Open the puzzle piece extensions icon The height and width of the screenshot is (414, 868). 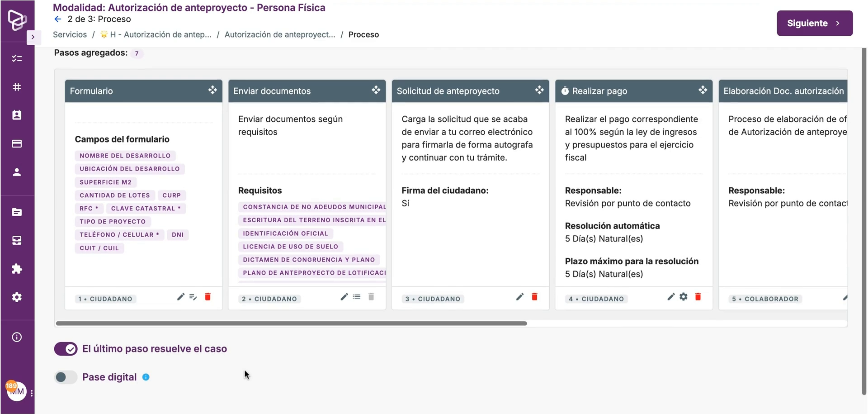click(17, 269)
